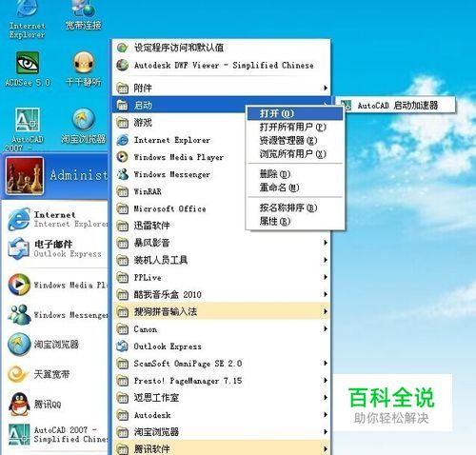476x455 pixels.
Task: Open 腾讯软件 program folder
Action: (221, 448)
